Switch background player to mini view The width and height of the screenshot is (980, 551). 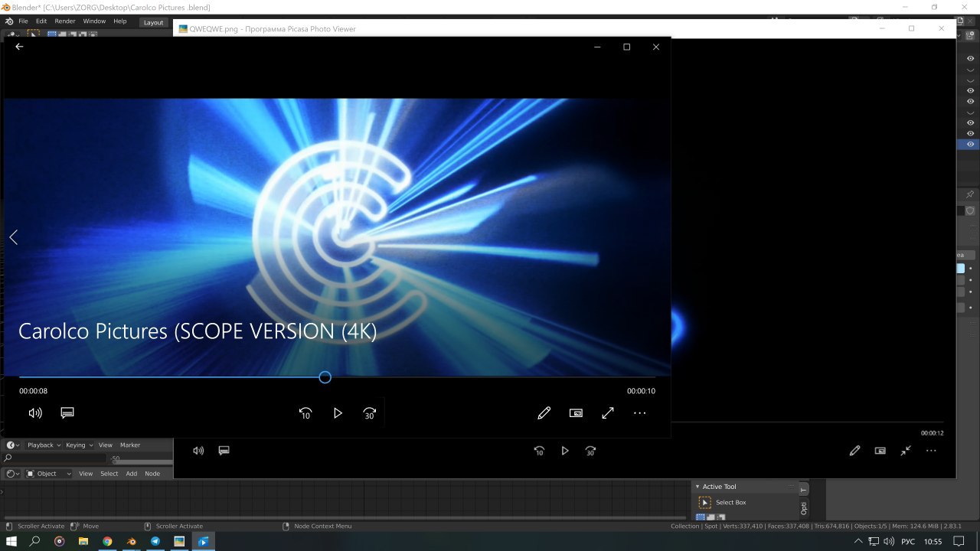click(880, 451)
